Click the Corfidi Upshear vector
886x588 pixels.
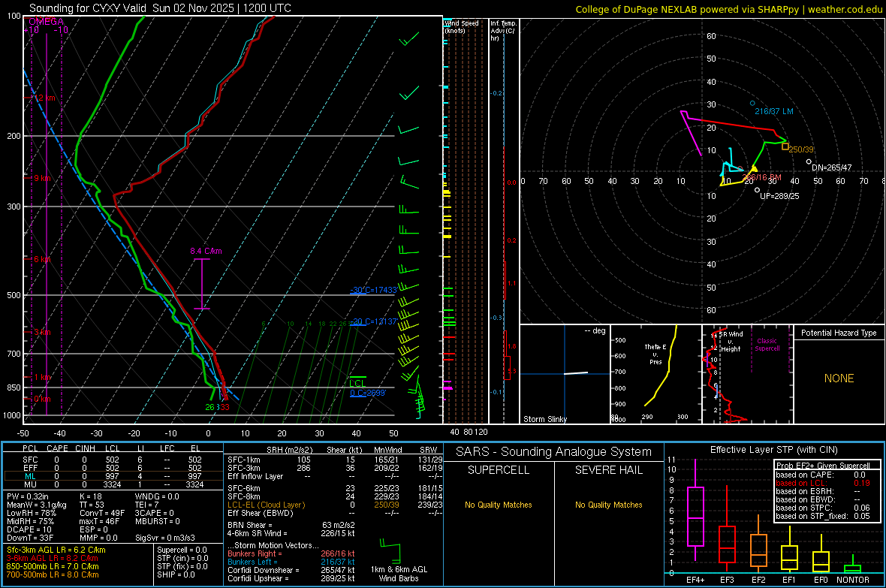[x=291, y=578]
